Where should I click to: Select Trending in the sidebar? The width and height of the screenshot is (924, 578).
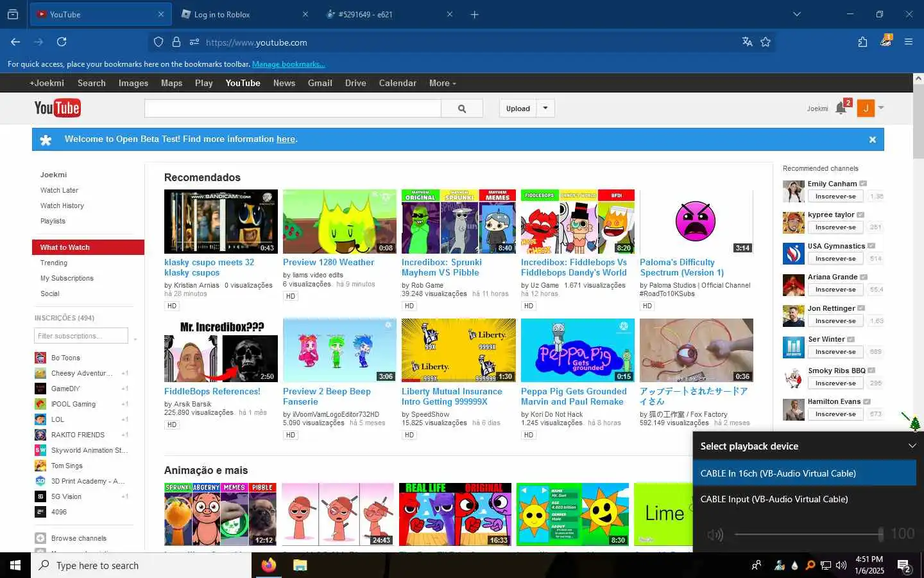(54, 263)
